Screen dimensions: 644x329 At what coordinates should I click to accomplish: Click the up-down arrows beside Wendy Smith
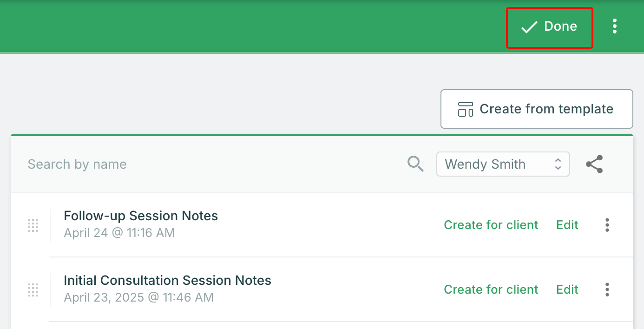click(558, 164)
